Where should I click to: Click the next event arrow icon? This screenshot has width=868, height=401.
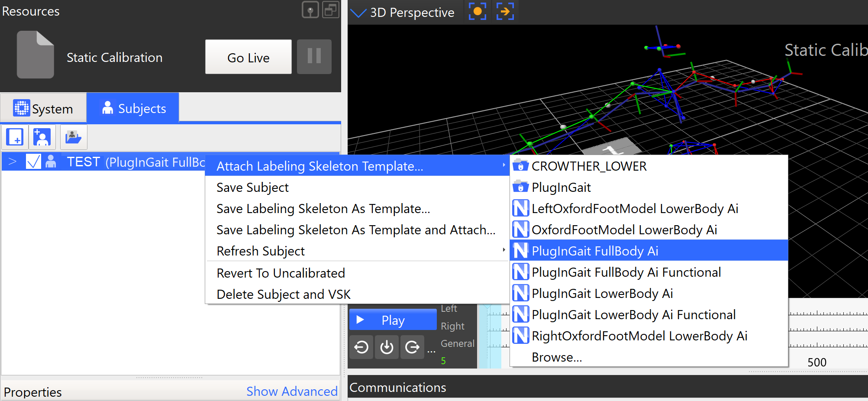tap(412, 347)
